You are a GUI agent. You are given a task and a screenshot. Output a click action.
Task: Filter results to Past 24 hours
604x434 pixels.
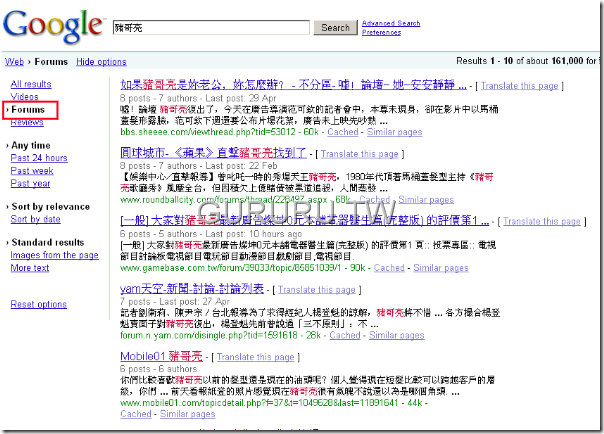(x=39, y=158)
